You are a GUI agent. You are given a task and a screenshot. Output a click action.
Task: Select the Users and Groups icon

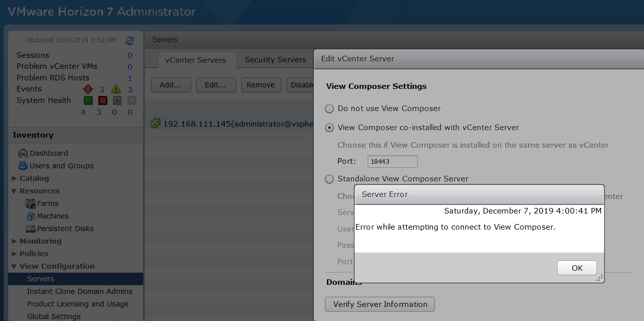[x=24, y=166]
